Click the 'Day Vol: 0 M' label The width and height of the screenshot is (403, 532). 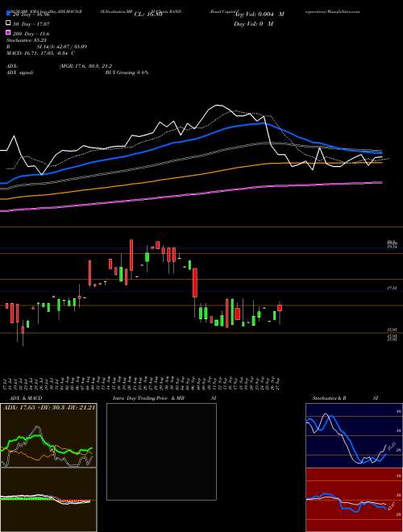coord(253,23)
